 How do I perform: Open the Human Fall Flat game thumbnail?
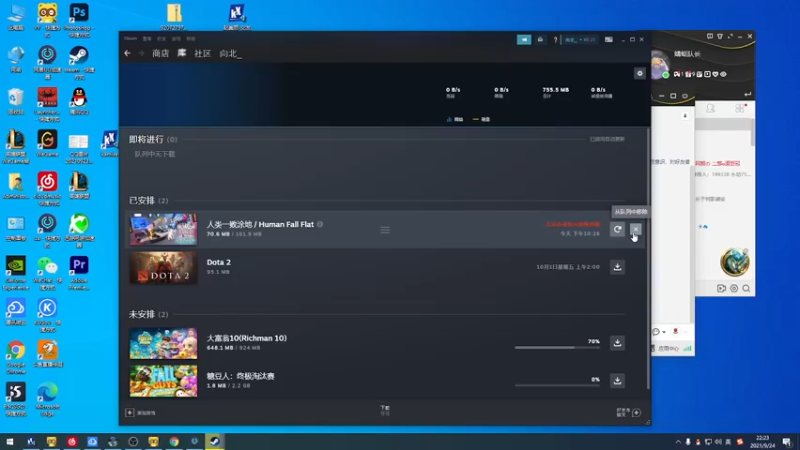pyautogui.click(x=163, y=230)
